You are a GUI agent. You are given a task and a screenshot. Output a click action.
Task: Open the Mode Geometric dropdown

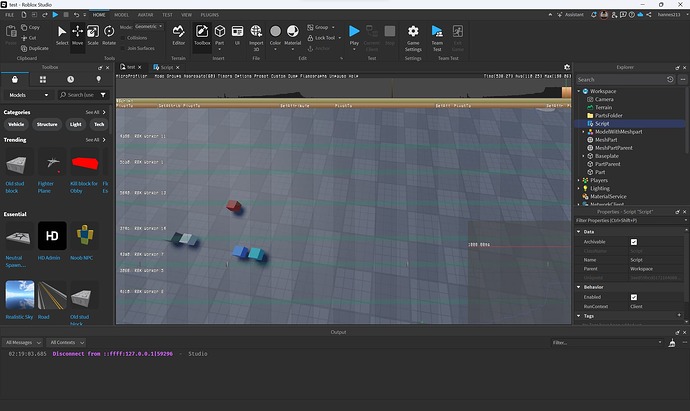pos(149,27)
